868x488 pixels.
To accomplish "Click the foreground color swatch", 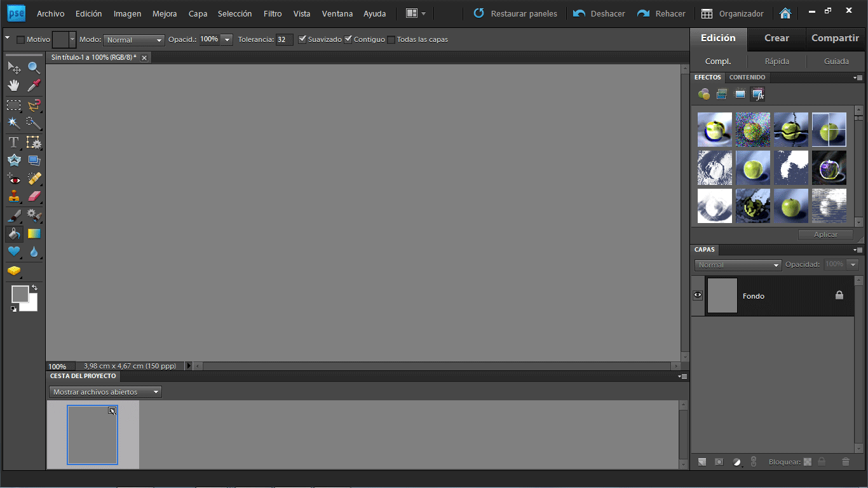I will [x=20, y=294].
